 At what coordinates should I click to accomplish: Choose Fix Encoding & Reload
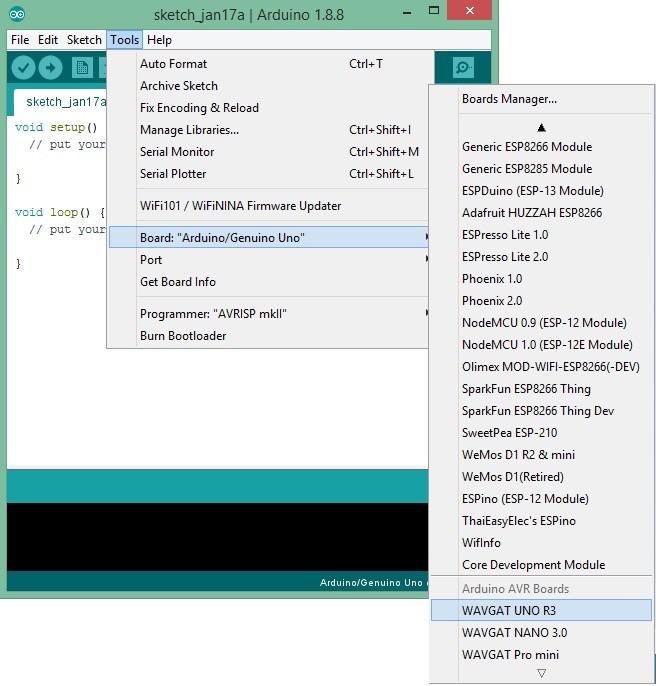pos(267,108)
